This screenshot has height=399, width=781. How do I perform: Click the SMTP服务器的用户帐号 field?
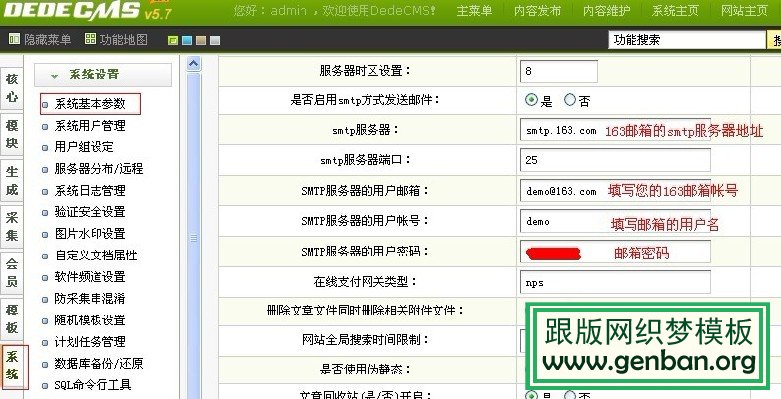(x=615, y=221)
